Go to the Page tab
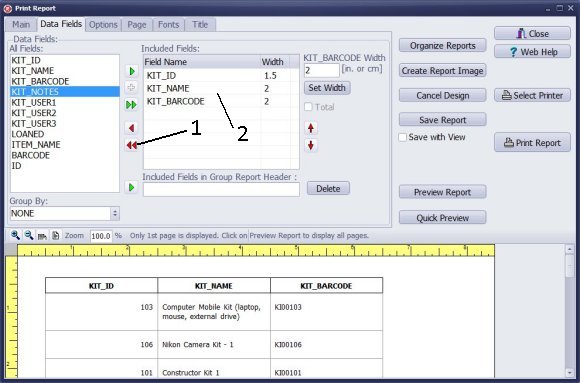The image size is (580, 383). click(x=137, y=25)
